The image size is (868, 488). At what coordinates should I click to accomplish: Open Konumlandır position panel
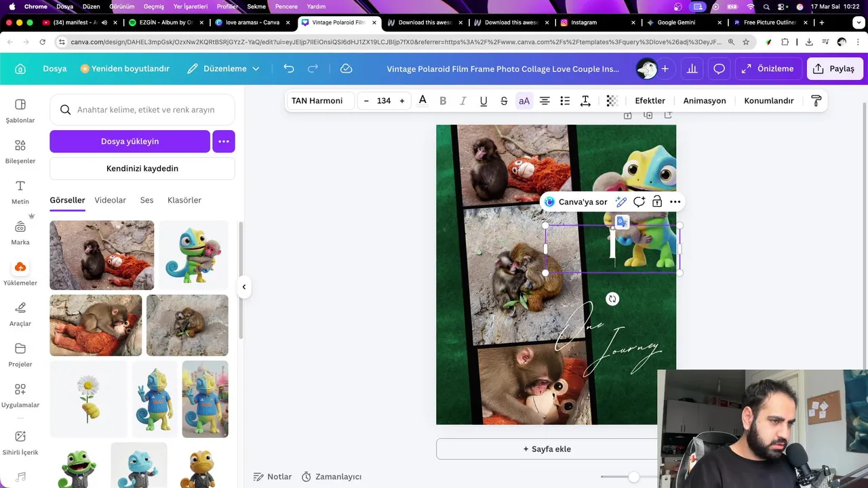pos(769,100)
